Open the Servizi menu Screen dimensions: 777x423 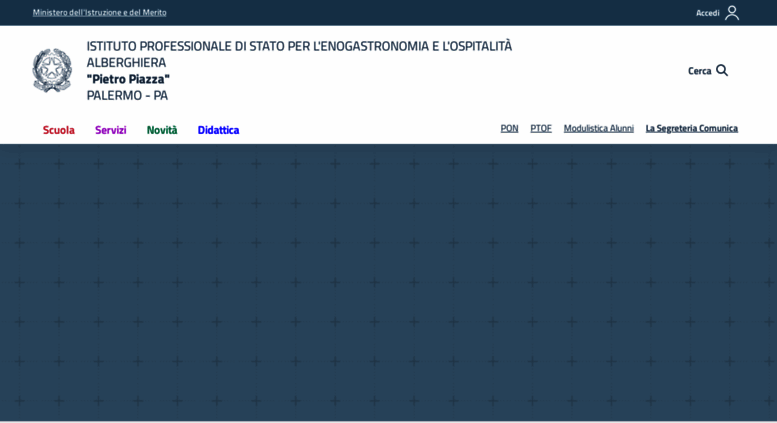pyautogui.click(x=111, y=130)
